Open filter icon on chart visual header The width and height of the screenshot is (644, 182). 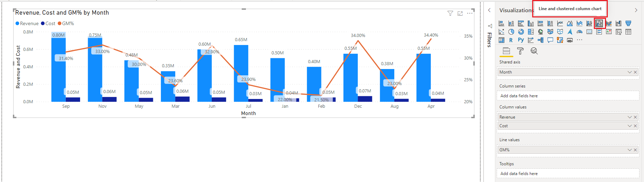pos(450,13)
